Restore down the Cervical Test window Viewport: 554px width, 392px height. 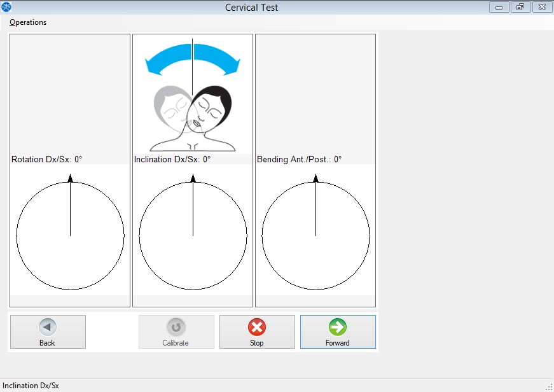point(520,7)
